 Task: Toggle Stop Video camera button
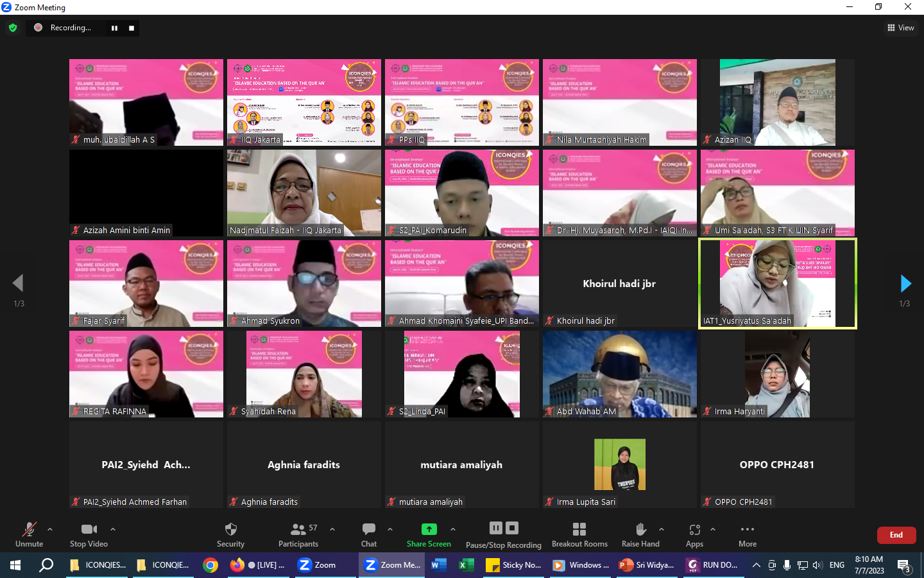click(89, 529)
